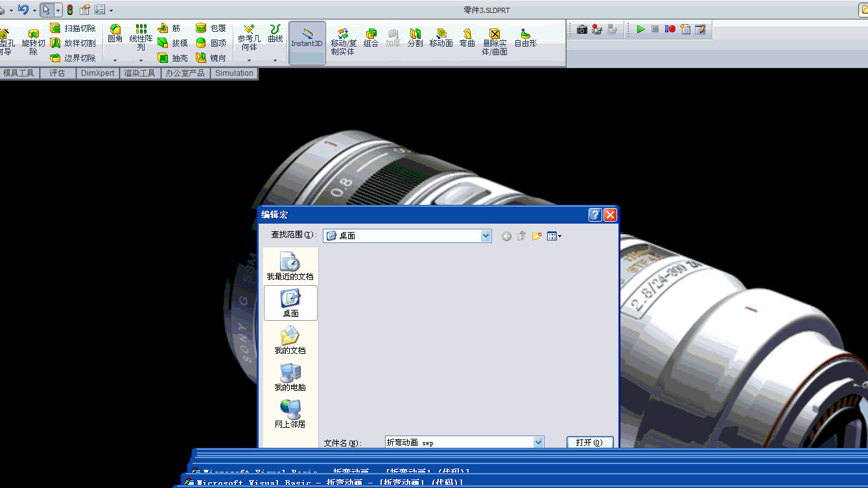Open the Options list icon

[100, 10]
